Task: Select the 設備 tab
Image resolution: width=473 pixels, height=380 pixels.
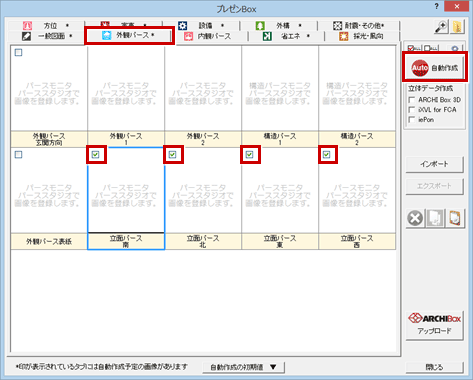Action: coord(202,25)
